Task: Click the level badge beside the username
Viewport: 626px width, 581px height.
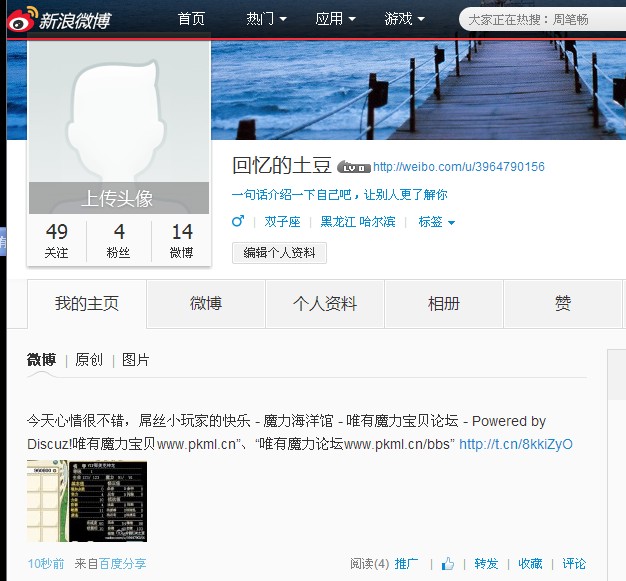Action: point(354,168)
